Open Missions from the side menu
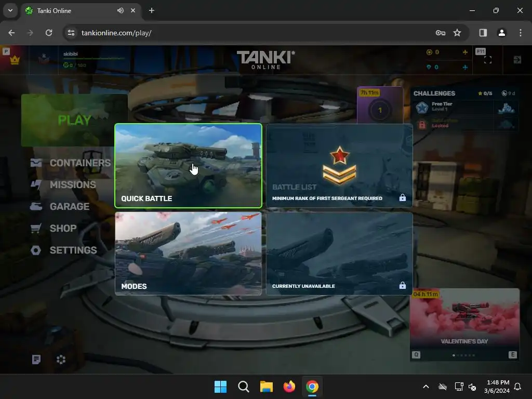Viewport: 532px width, 399px height. pos(63,184)
